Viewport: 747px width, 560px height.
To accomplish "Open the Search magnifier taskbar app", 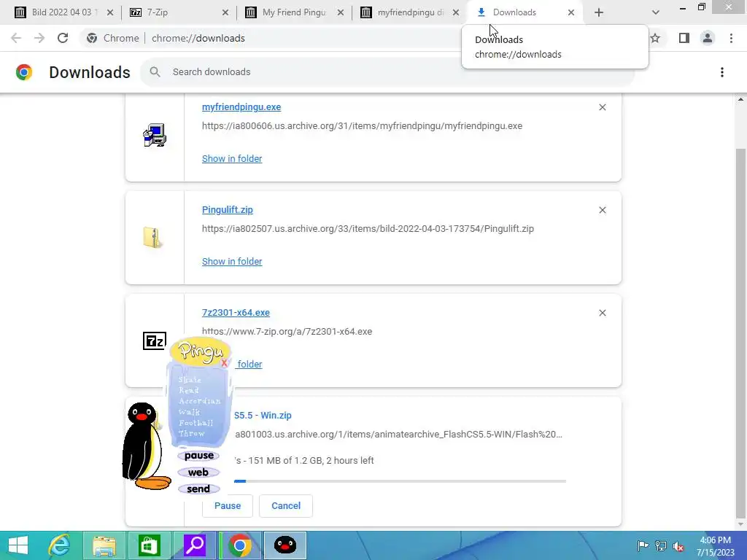I will [195, 545].
